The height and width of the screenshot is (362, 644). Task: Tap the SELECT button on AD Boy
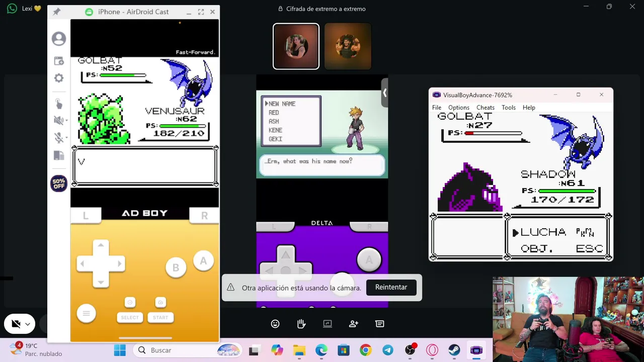(x=130, y=317)
